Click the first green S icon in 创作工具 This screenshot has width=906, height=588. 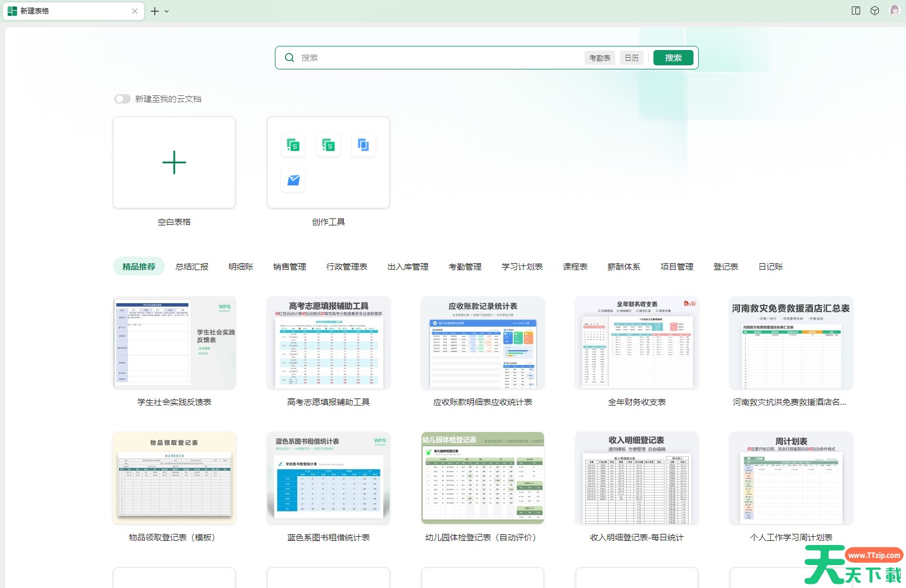pos(293,145)
